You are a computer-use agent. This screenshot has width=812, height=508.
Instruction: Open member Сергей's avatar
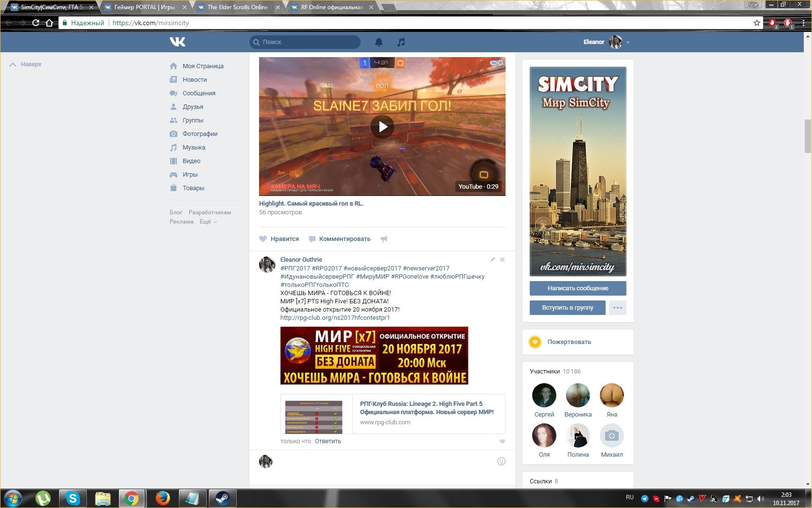(544, 395)
